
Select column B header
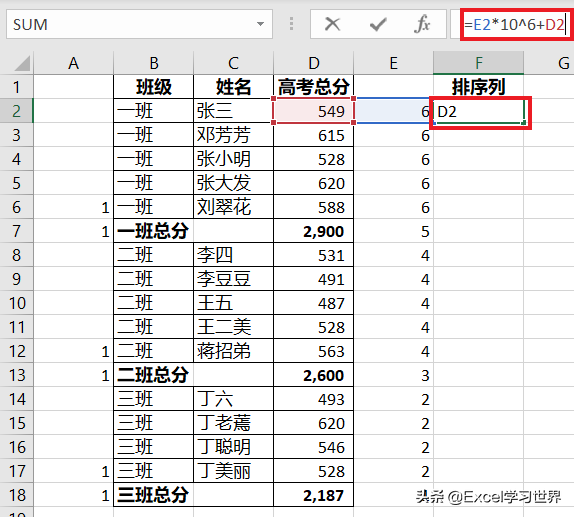pyautogui.click(x=153, y=63)
